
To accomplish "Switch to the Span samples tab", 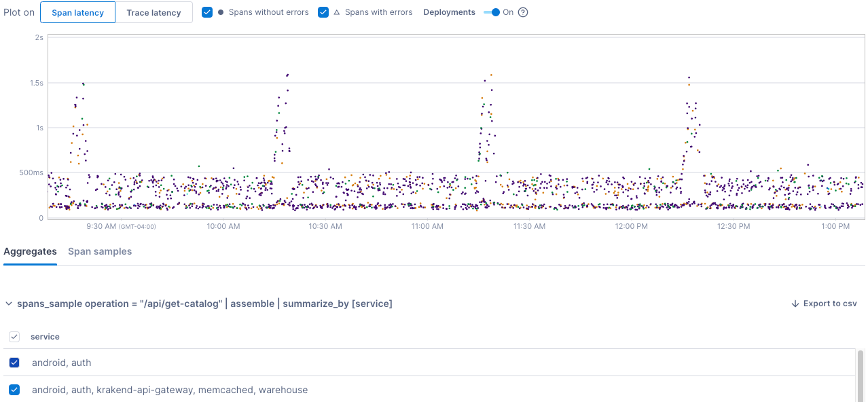I will point(100,251).
